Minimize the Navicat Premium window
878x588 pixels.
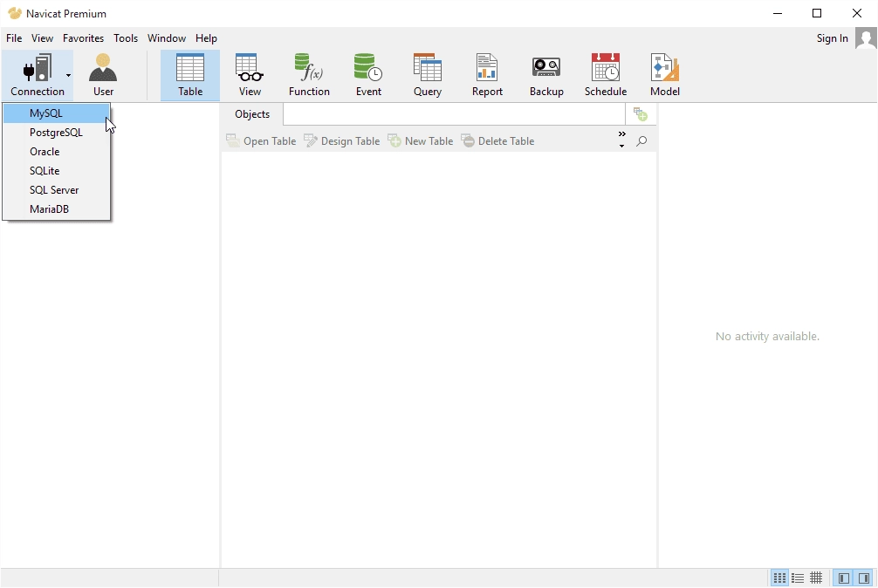[x=778, y=13]
